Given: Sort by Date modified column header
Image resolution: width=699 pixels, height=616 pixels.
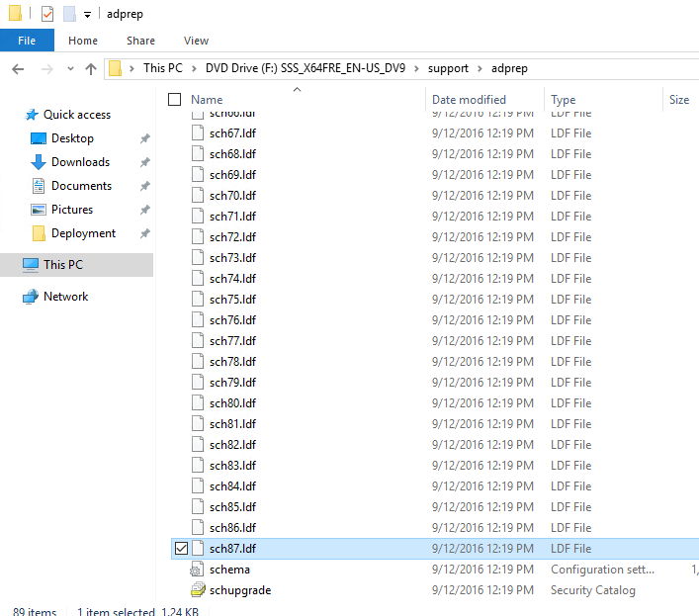Looking at the screenshot, I should click(469, 100).
